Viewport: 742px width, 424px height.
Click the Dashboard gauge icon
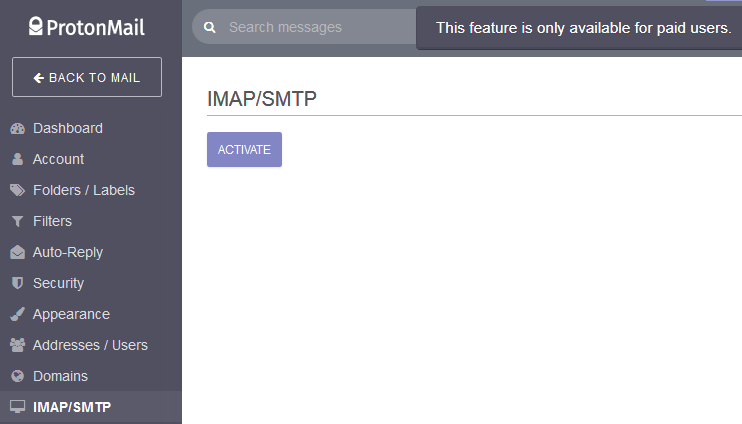pyautogui.click(x=17, y=129)
